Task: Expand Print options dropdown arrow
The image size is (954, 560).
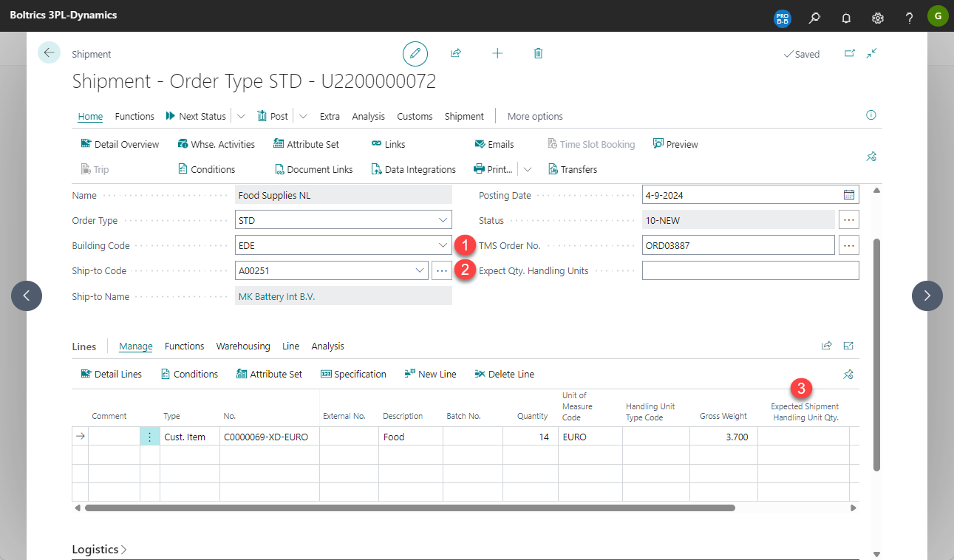Action: pyautogui.click(x=528, y=169)
